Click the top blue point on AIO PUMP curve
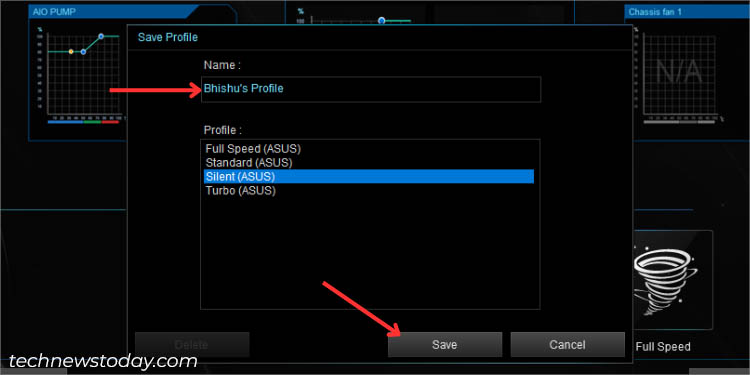750x375 pixels. click(101, 36)
